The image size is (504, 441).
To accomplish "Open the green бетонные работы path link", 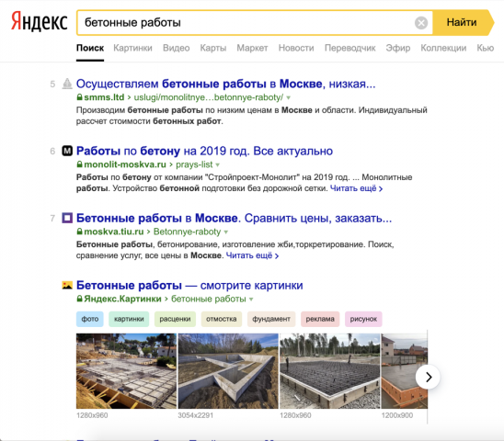I will pyautogui.click(x=208, y=299).
